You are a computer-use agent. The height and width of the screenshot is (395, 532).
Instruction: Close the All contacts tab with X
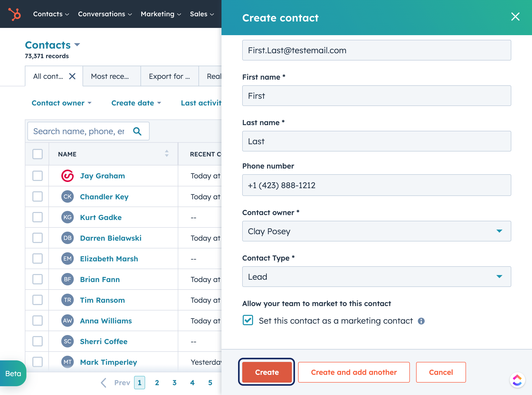click(x=72, y=76)
